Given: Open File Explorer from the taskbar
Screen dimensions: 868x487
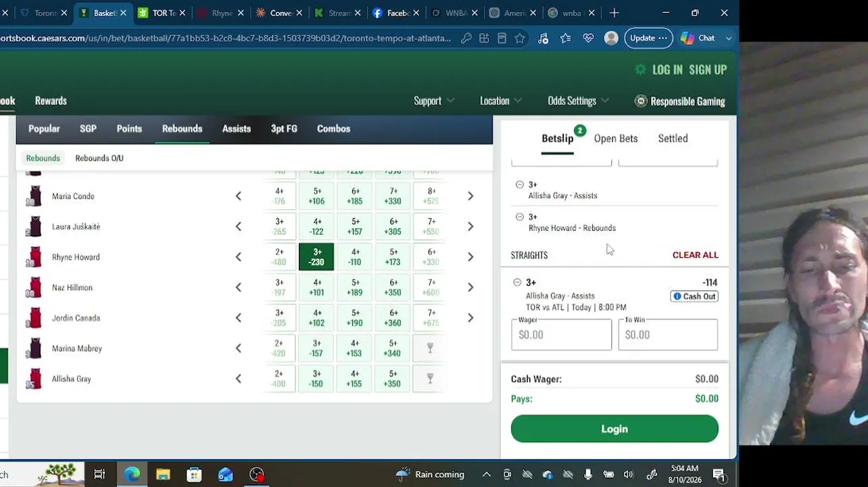Looking at the screenshot, I should coord(163,475).
